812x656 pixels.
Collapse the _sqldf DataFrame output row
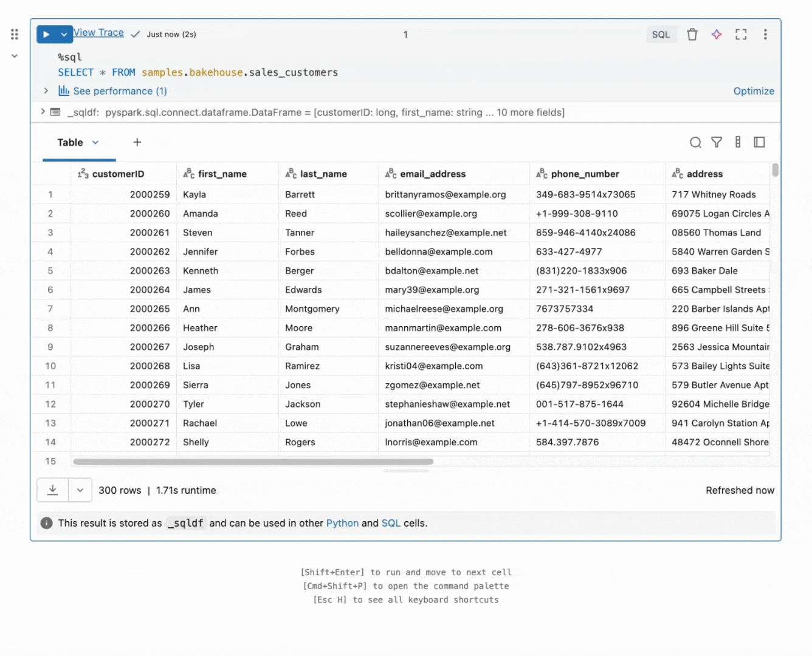pyautogui.click(x=42, y=112)
